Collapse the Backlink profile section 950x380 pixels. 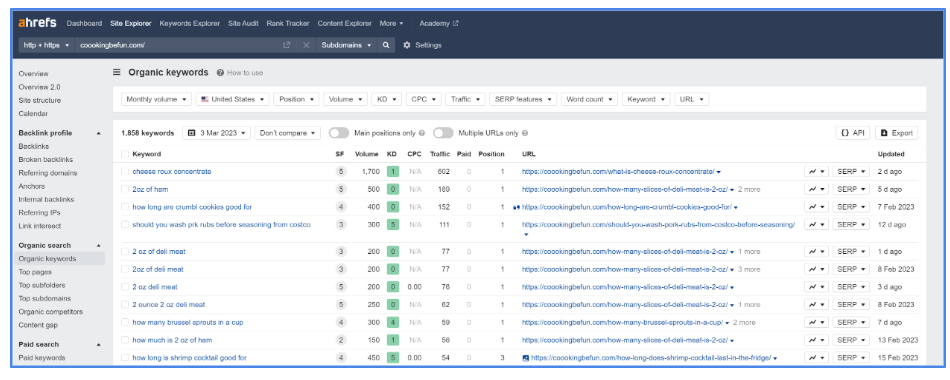click(99, 133)
